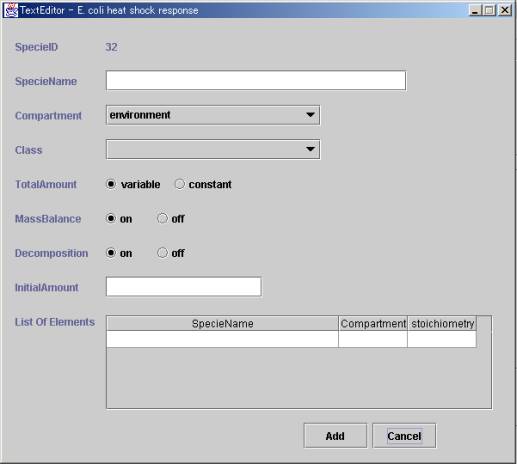Click the stoichiometry column header

pyautogui.click(x=442, y=323)
